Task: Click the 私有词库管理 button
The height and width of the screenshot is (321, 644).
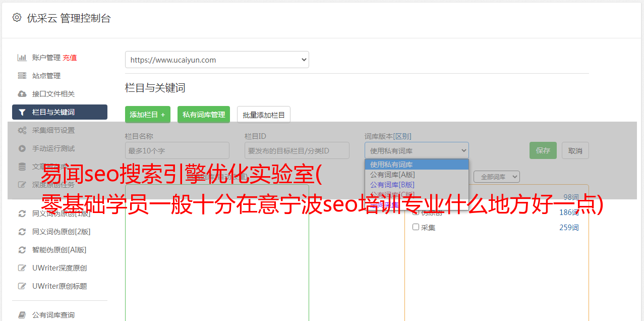Action: click(204, 115)
